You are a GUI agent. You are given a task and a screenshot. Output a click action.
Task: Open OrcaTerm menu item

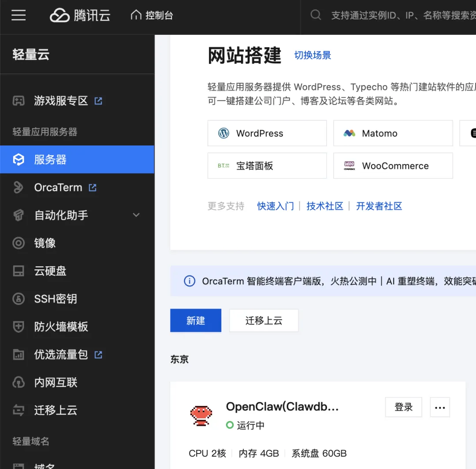pyautogui.click(x=58, y=188)
